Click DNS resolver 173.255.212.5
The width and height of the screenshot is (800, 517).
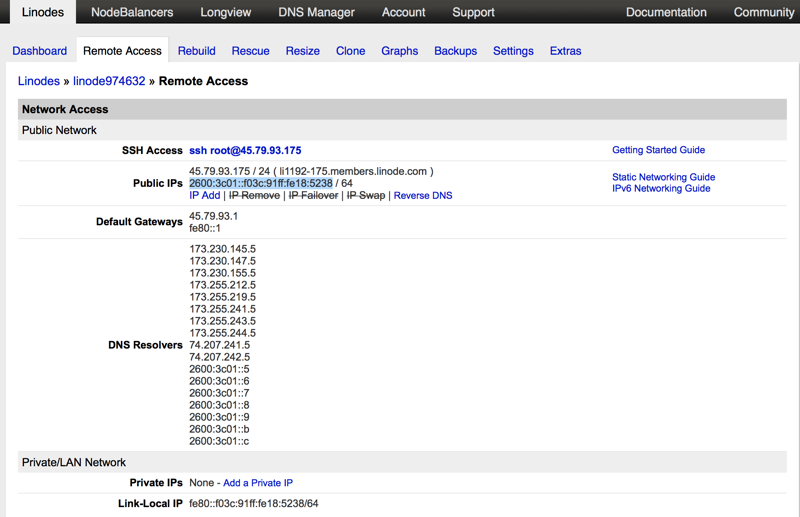click(222, 285)
